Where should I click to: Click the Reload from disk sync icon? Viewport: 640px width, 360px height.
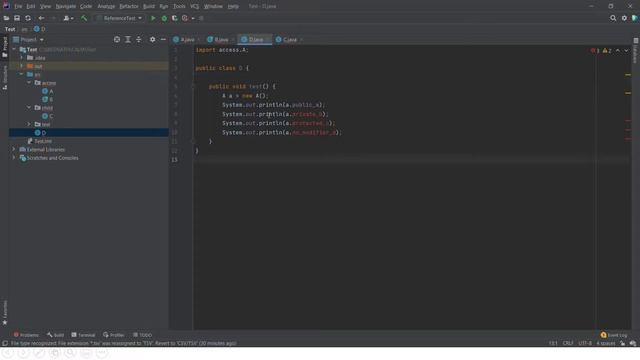pyautogui.click(x=28, y=18)
